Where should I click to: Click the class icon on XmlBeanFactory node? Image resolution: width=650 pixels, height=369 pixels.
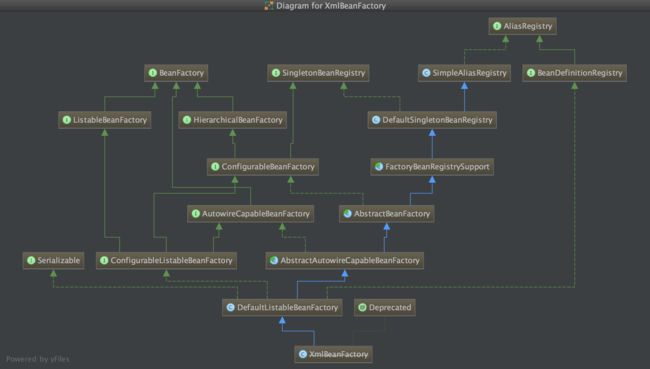303,354
